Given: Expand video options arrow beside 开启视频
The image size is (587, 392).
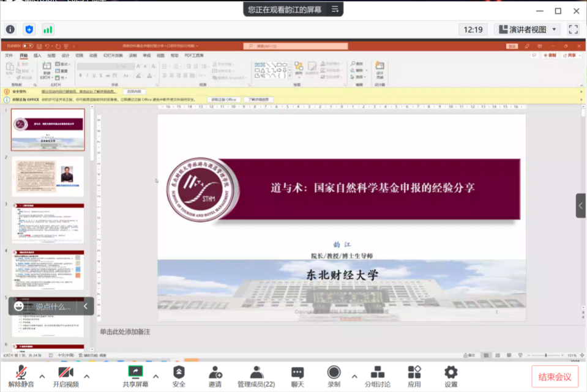Looking at the screenshot, I should (87, 376).
